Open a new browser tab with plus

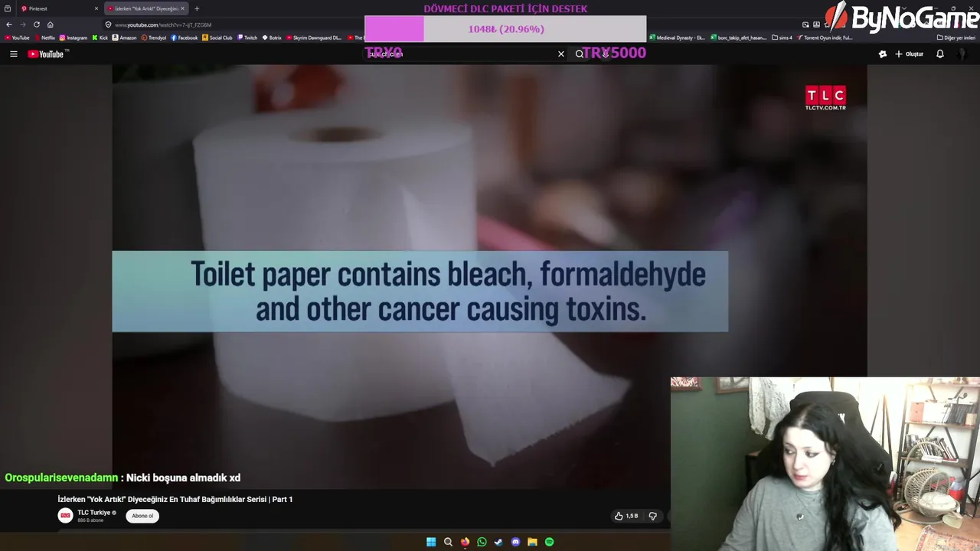click(197, 8)
